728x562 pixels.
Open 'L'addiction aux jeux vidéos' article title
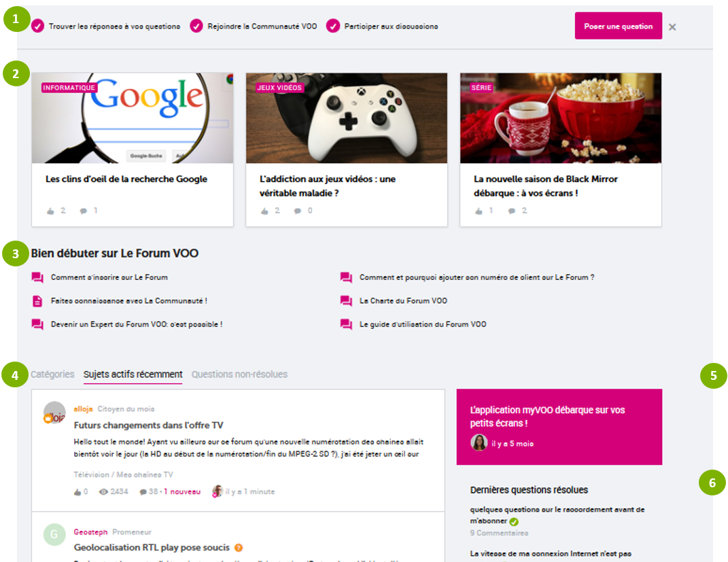click(x=328, y=186)
